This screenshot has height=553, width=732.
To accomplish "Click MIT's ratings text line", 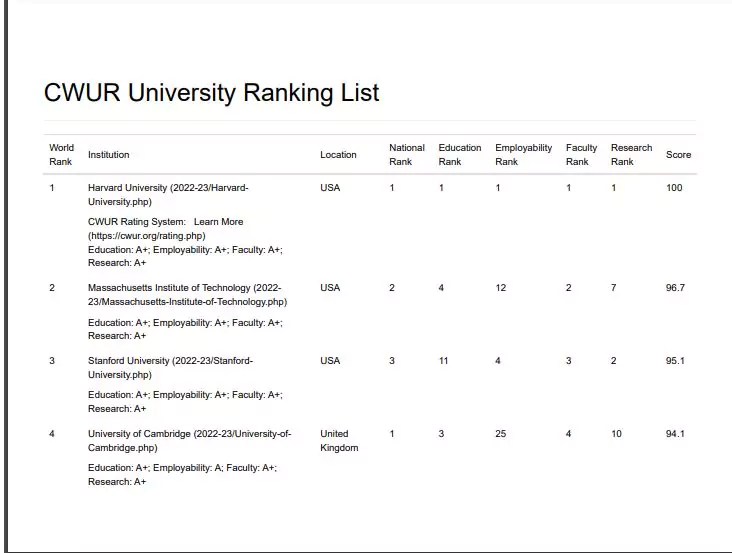I will 185,329.
